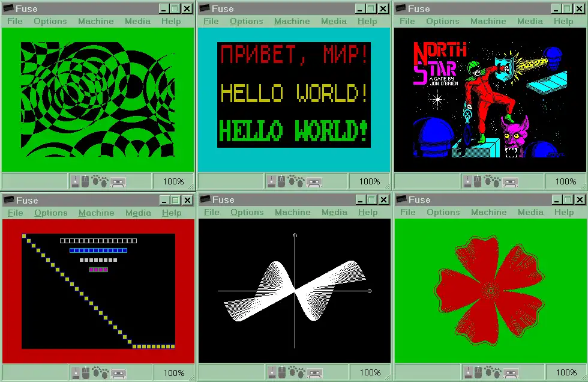
Task: Click the cassette tape icon in graph axes window
Action: [x=314, y=374]
